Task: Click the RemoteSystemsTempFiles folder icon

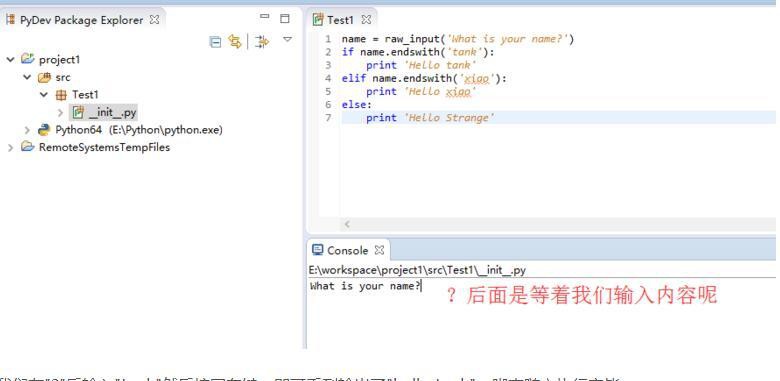Action: click(x=28, y=147)
